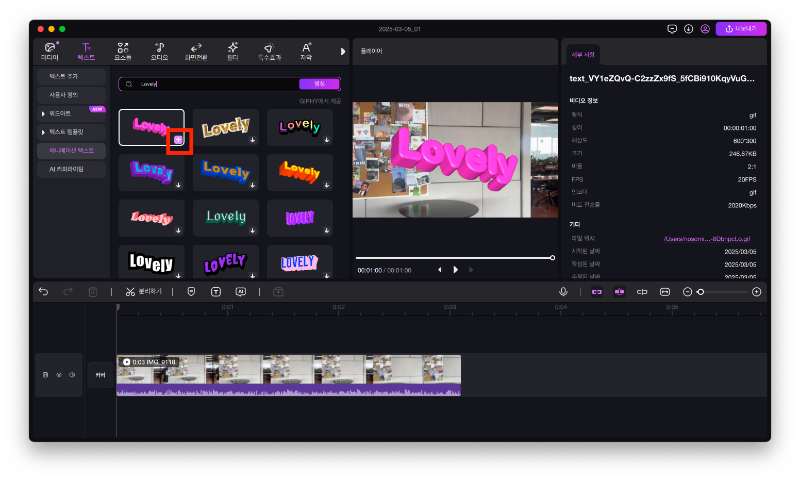
Task: Select the Animation Text sidebar item
Action: 71,150
